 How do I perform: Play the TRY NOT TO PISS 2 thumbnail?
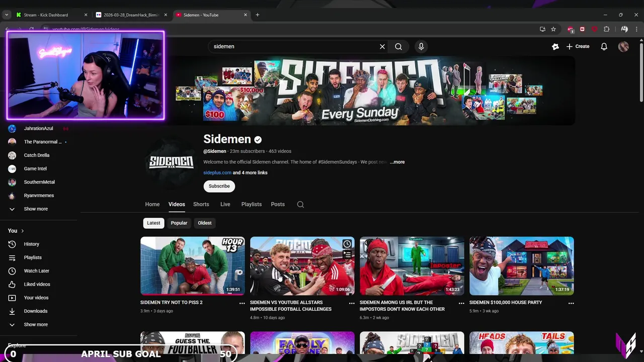[x=193, y=266]
